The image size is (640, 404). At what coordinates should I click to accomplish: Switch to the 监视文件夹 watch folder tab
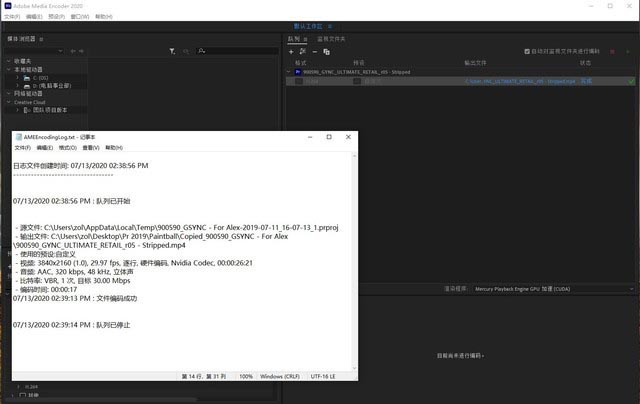coord(331,39)
